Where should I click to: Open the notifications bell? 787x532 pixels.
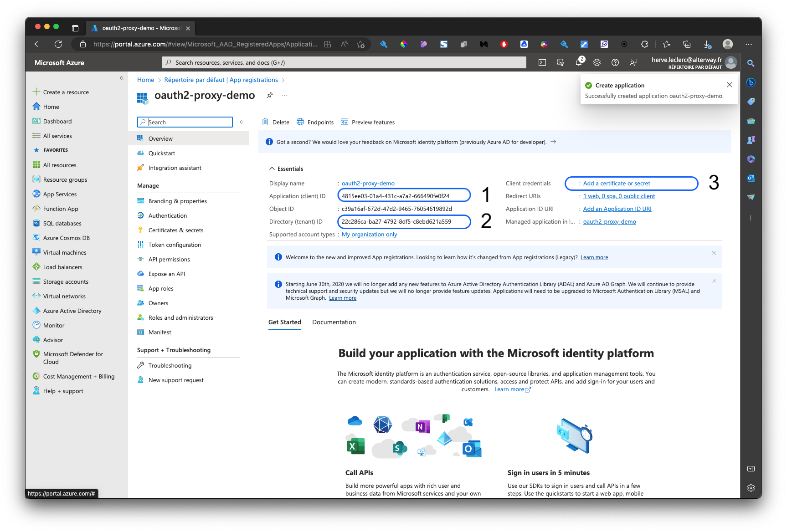579,62
